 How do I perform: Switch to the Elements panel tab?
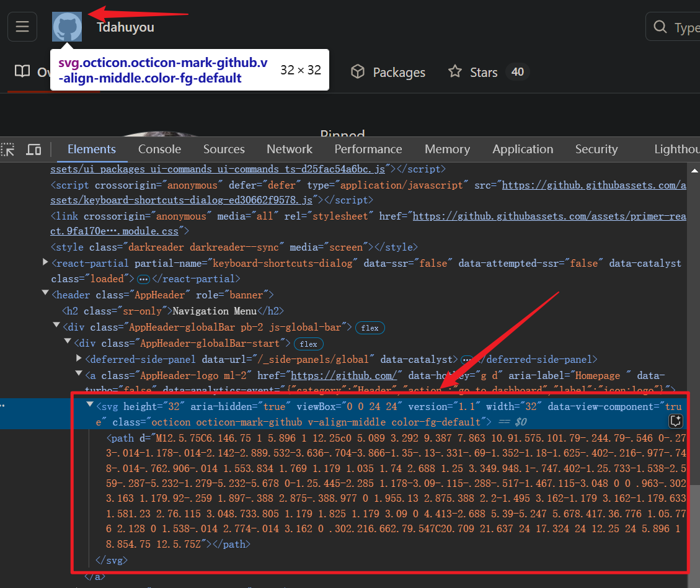(x=92, y=149)
